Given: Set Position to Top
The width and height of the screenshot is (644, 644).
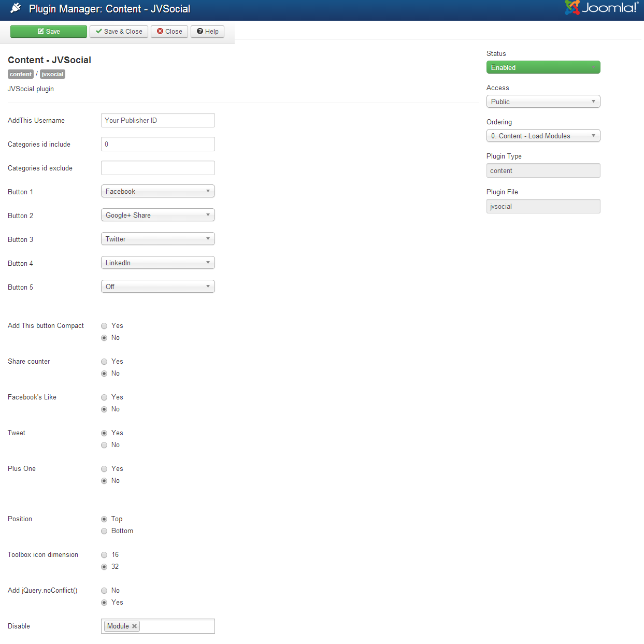Looking at the screenshot, I should point(104,519).
